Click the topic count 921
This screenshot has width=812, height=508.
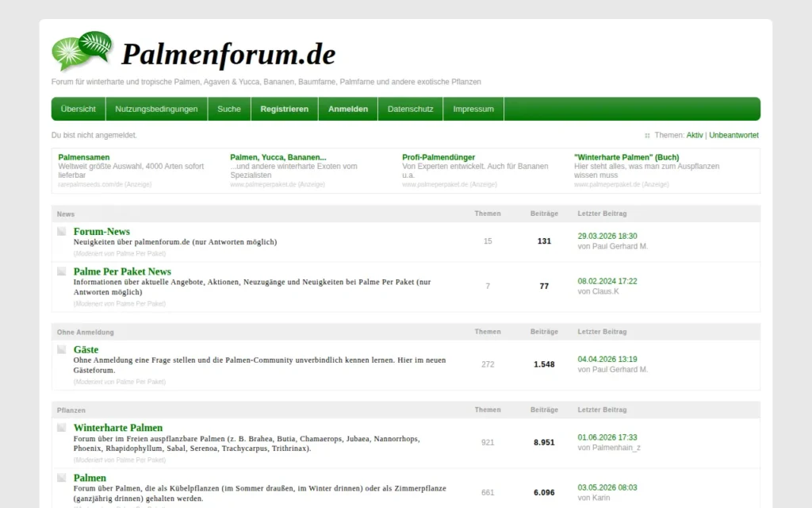488,443
